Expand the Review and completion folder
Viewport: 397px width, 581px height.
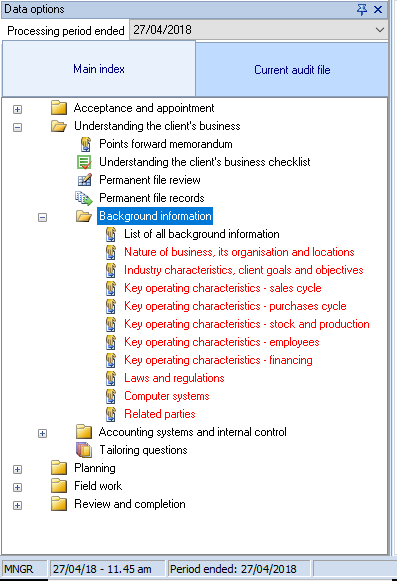[x=17, y=505]
